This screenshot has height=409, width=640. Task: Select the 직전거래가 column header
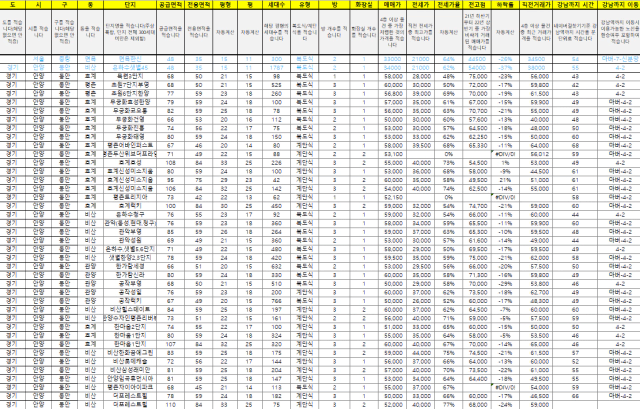tap(536, 5)
